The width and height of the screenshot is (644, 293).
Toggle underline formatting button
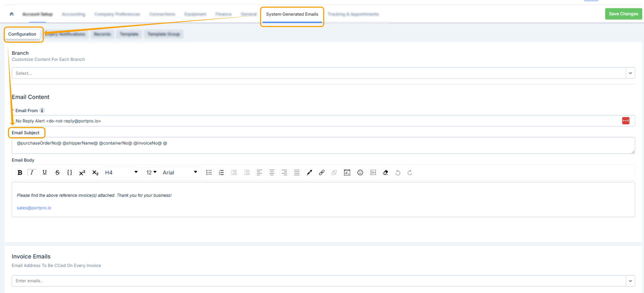(45, 173)
